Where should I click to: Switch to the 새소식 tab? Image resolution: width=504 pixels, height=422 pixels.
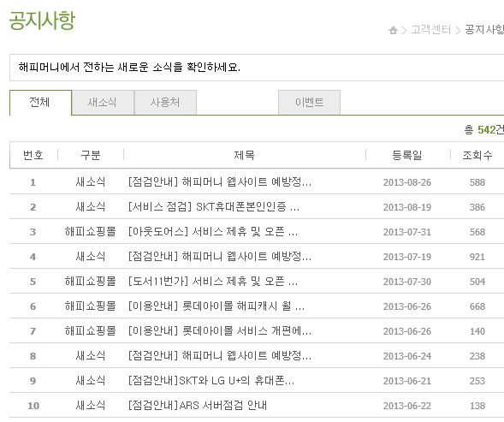pyautogui.click(x=103, y=102)
